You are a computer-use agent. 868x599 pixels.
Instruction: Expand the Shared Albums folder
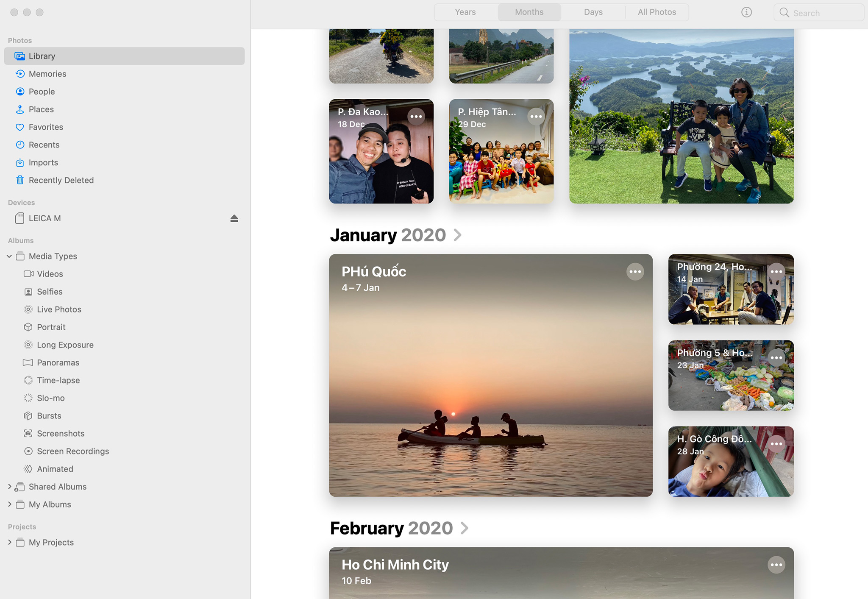click(x=9, y=487)
